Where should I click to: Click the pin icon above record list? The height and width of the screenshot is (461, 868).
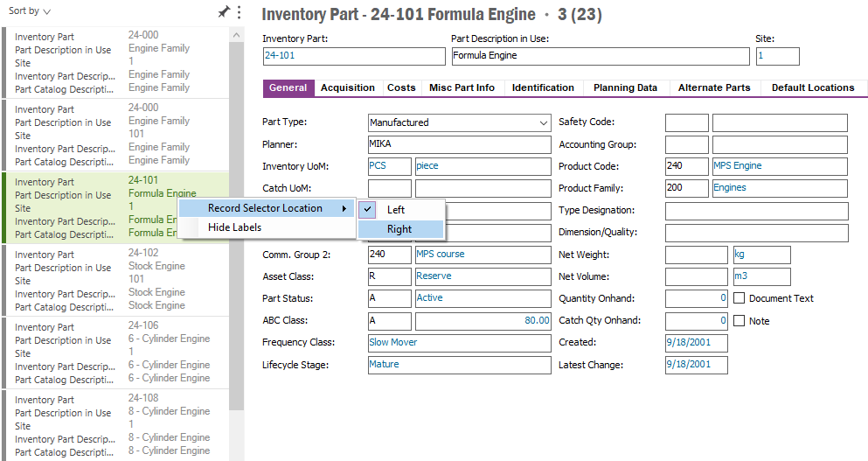[x=224, y=11]
